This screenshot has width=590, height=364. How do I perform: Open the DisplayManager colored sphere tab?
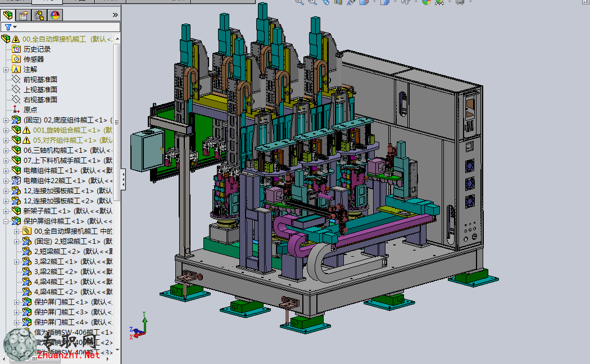[55, 15]
